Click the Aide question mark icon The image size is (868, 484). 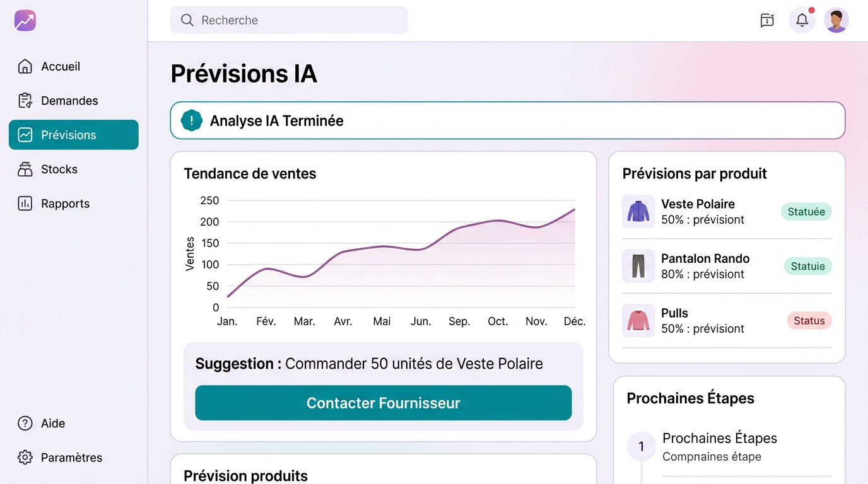click(x=25, y=423)
